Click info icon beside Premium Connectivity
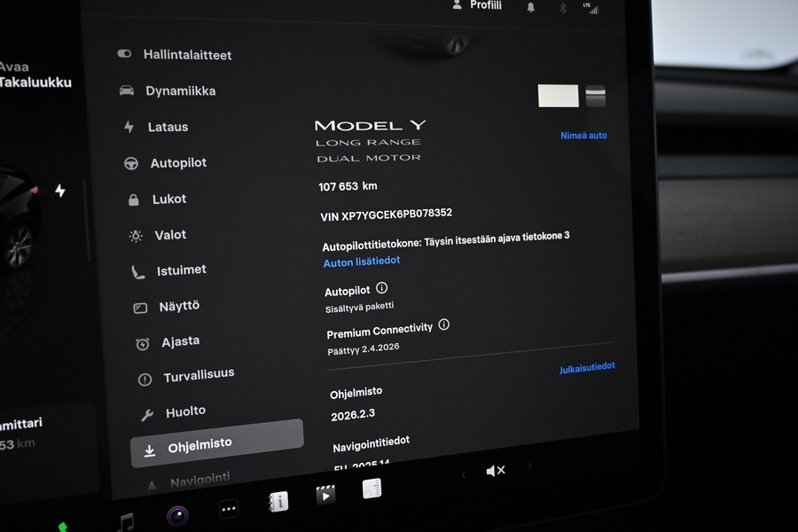 [444, 325]
